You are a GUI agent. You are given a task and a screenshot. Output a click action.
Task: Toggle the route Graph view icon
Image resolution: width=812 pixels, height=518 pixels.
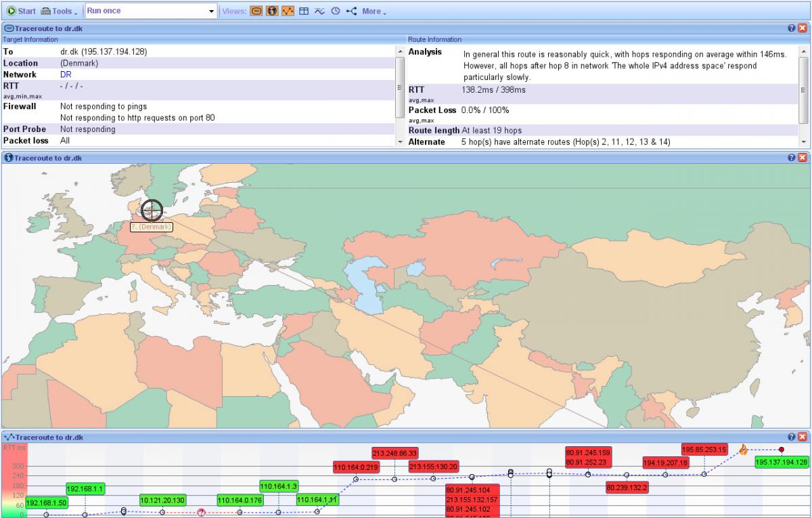(288, 11)
